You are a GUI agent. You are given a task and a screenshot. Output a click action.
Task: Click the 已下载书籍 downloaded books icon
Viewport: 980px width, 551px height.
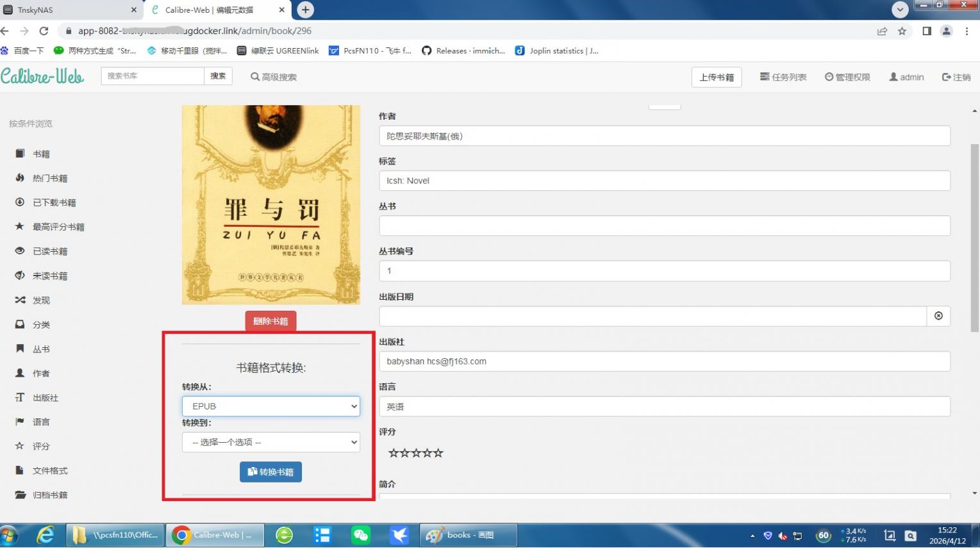coord(20,202)
